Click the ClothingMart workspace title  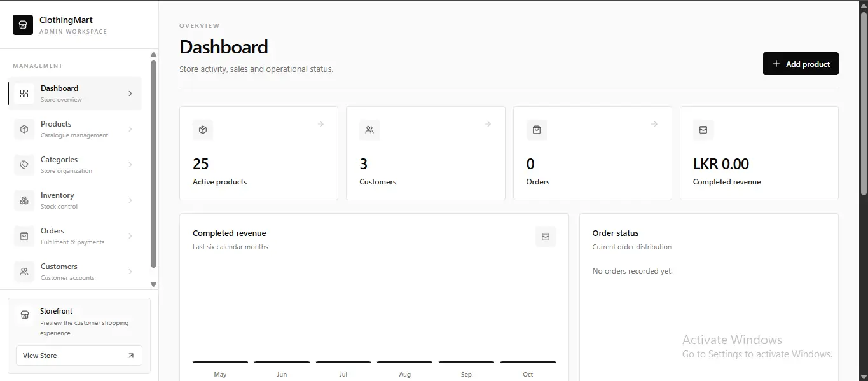point(66,20)
